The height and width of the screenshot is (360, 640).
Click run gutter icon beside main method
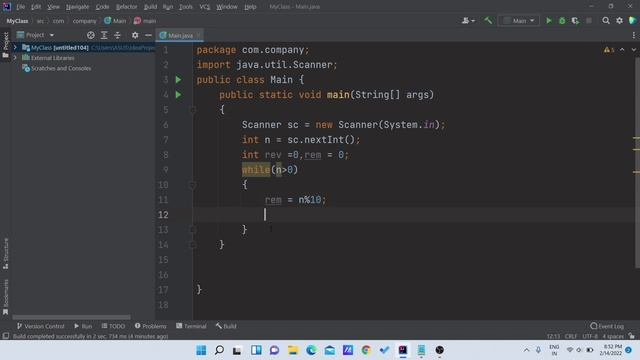[178, 95]
